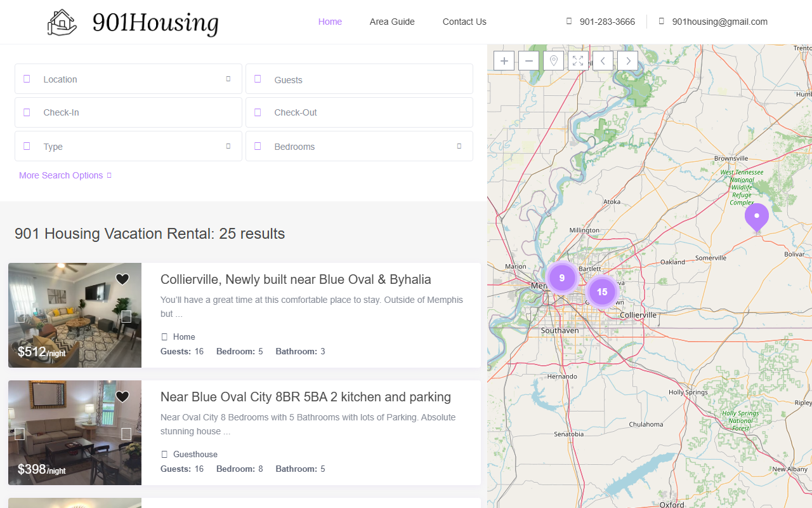Image resolution: width=812 pixels, height=508 pixels.
Task: Click the Guests field icon
Action: point(258,79)
